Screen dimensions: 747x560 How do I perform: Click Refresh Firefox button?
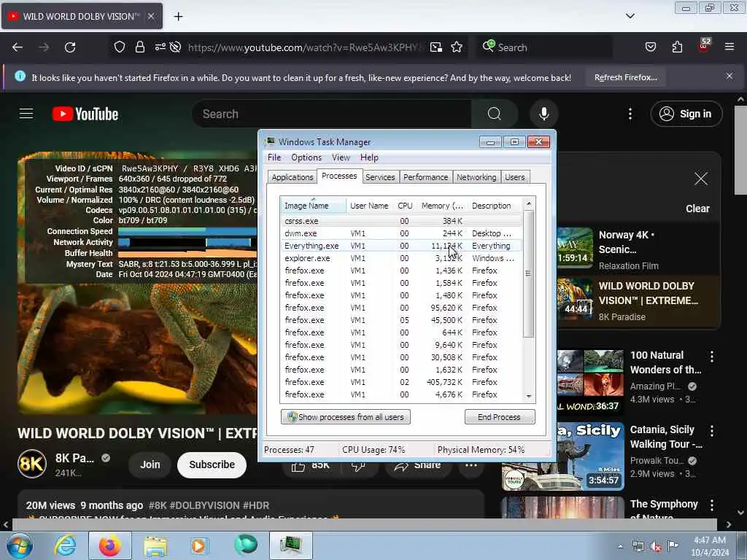[x=625, y=77]
